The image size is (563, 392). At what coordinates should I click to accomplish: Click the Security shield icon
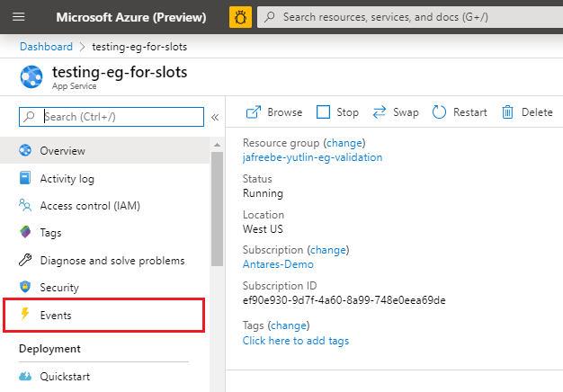coord(25,288)
